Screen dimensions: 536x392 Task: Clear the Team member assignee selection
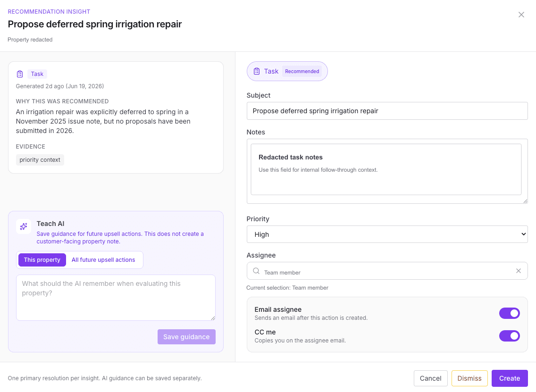pos(518,271)
